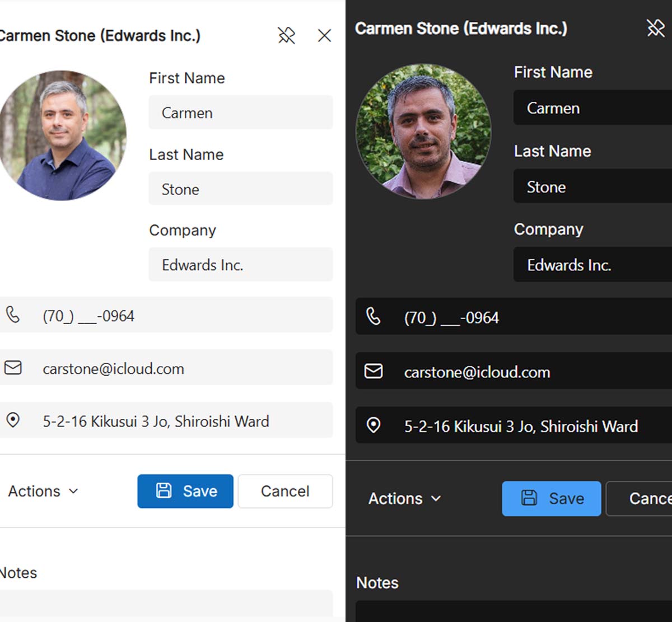
Task: Close the contact card with the X
Action: coord(324,35)
